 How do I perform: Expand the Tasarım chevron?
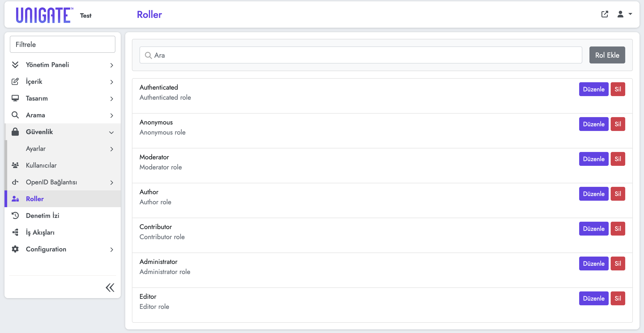click(x=112, y=99)
